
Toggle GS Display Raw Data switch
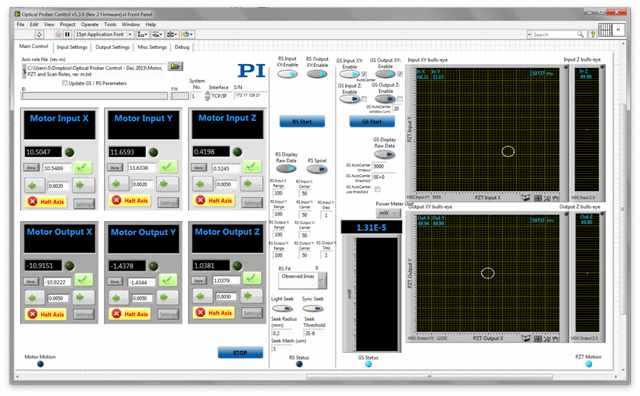coord(384,154)
